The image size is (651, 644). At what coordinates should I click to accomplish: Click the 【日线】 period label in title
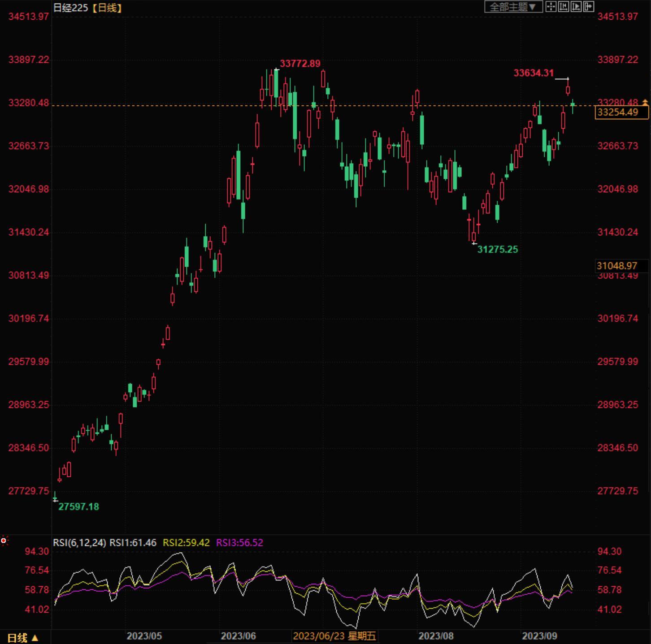[107, 8]
